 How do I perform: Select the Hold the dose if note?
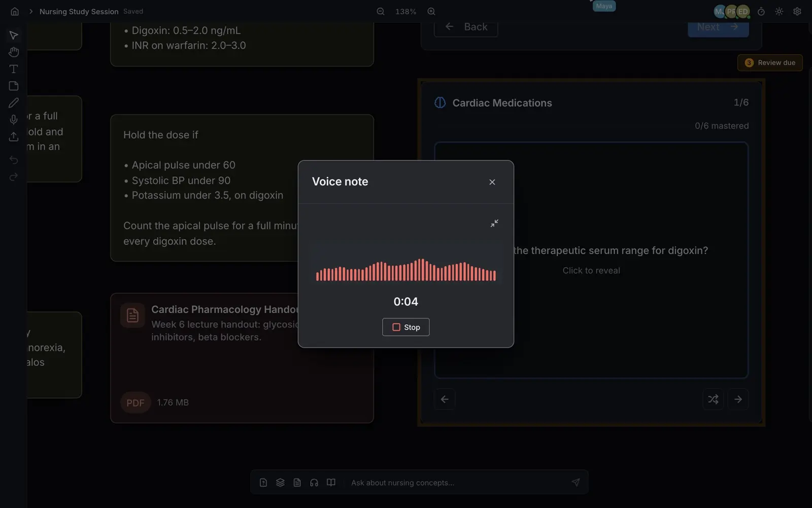coord(242,188)
